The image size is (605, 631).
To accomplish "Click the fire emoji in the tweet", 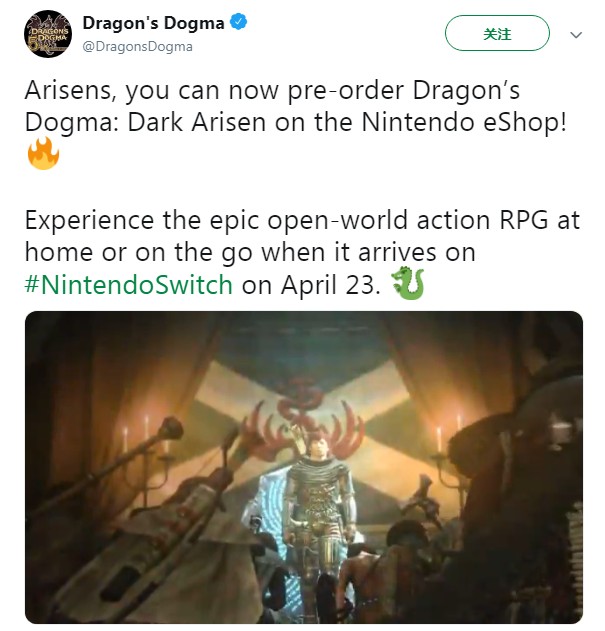I will pos(43,153).
